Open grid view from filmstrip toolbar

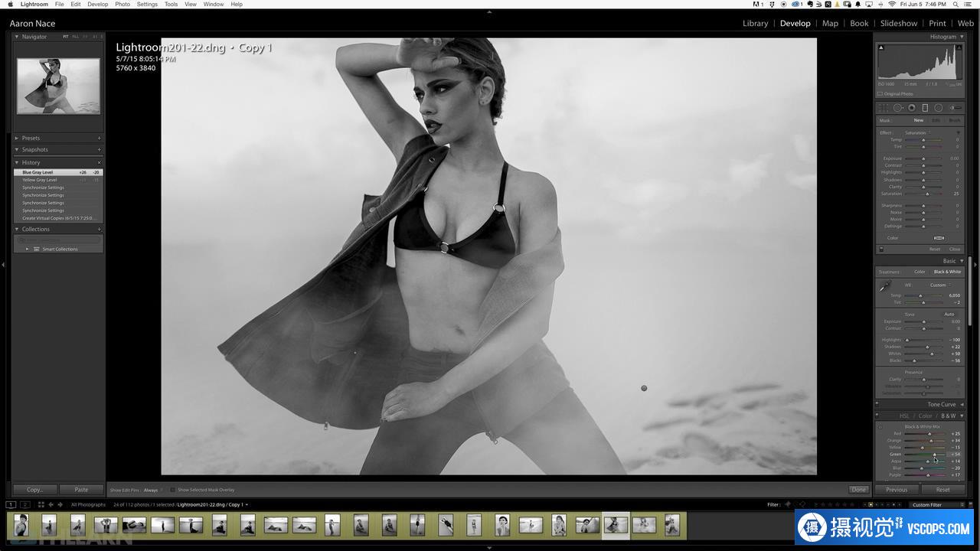point(41,504)
